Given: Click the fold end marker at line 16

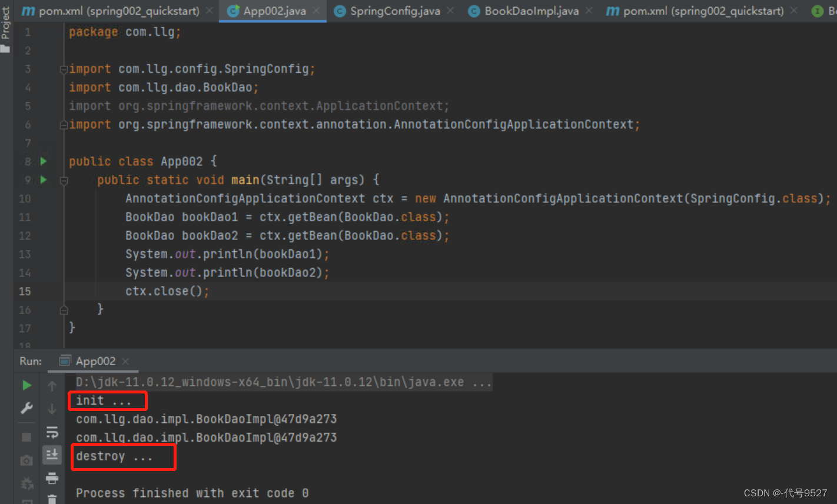Looking at the screenshot, I should click(x=64, y=310).
